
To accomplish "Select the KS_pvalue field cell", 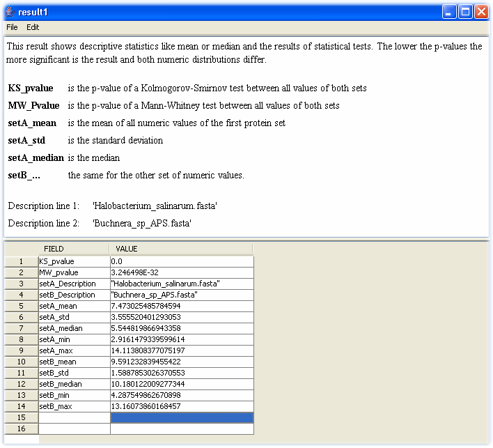I will [75, 261].
